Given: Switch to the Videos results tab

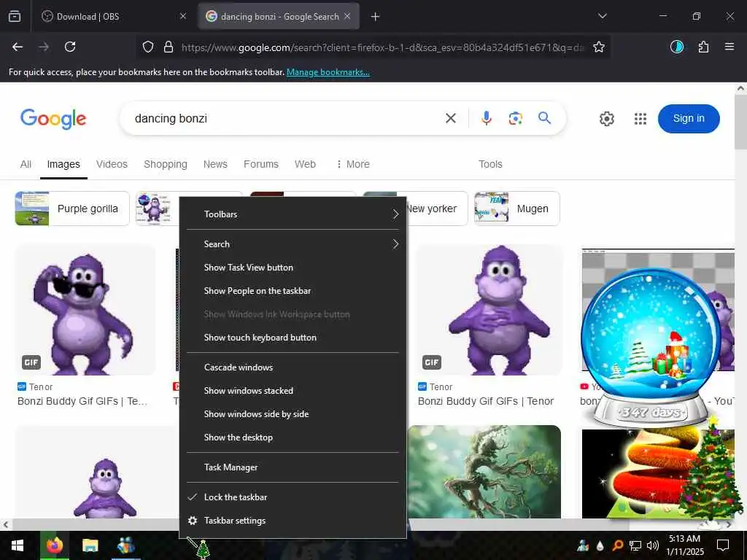Looking at the screenshot, I should click(112, 164).
